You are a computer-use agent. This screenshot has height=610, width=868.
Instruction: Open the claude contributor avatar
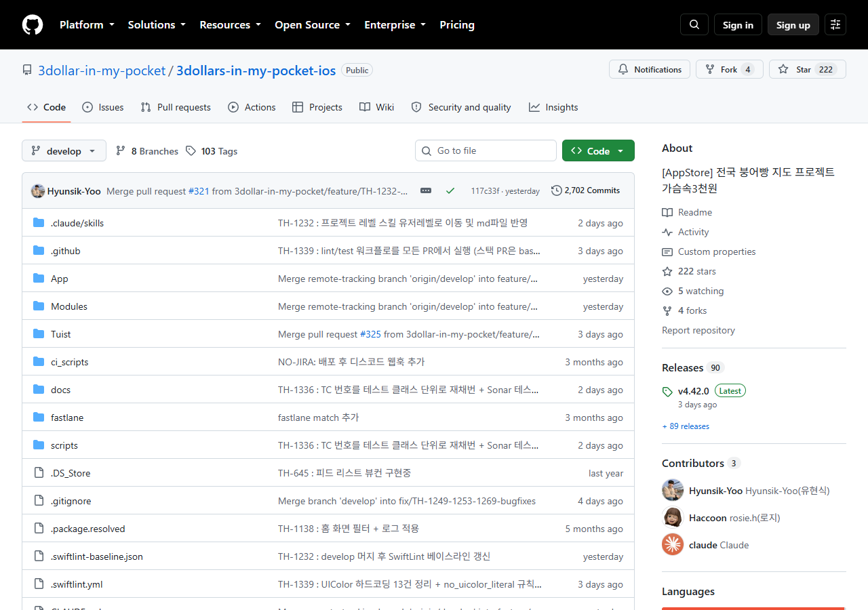tap(673, 544)
